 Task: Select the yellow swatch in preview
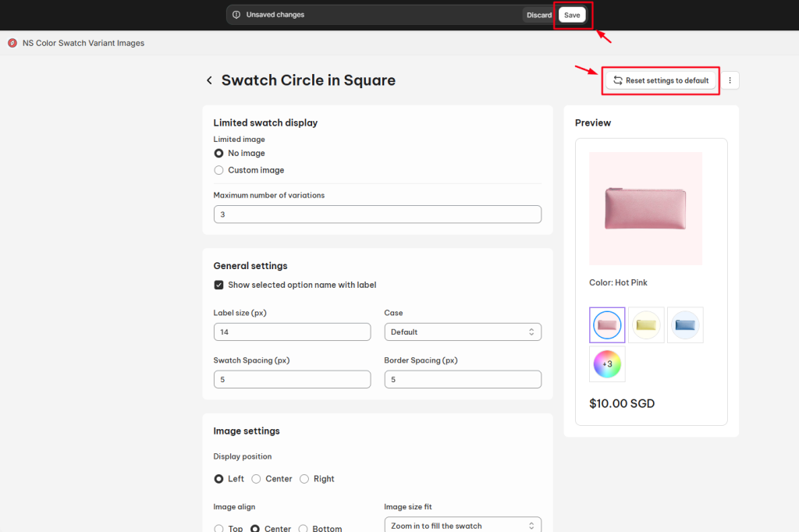point(646,325)
